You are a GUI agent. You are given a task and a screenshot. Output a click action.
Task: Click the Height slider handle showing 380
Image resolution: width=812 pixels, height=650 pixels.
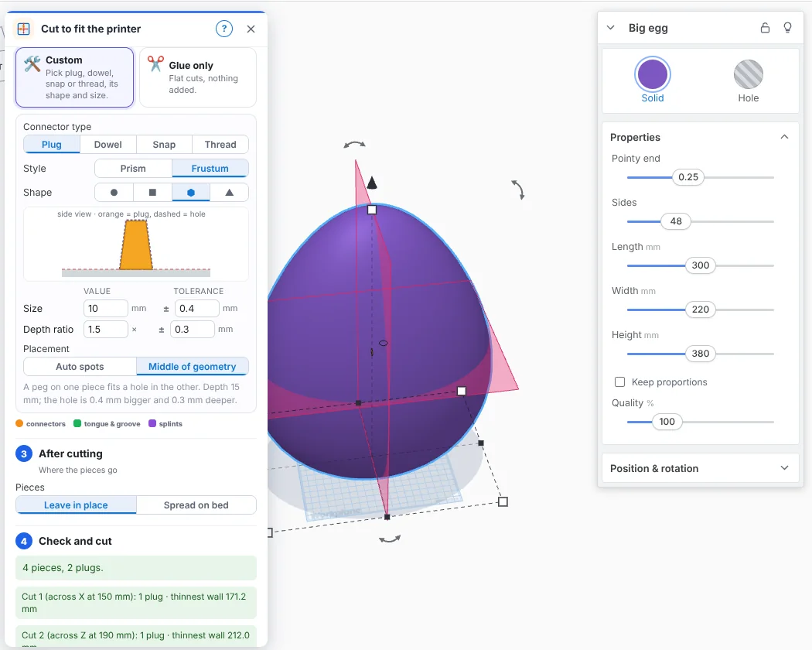(x=701, y=354)
